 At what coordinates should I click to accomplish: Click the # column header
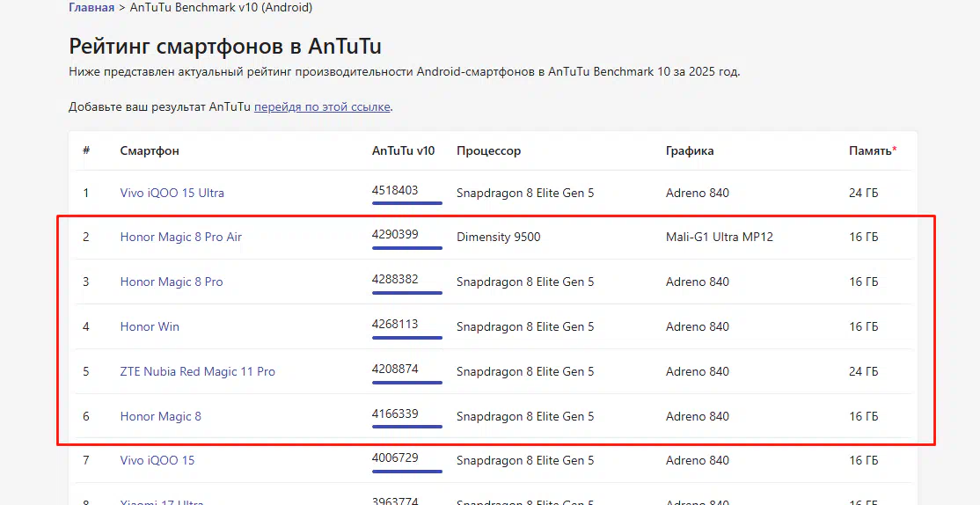[x=86, y=150]
